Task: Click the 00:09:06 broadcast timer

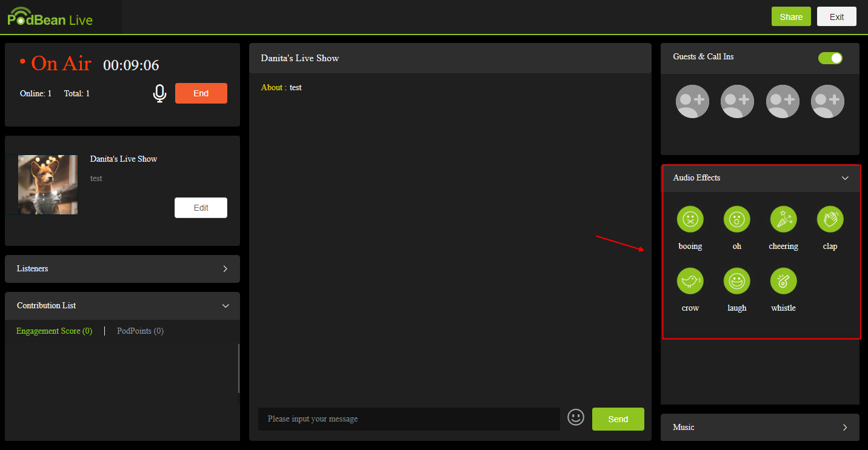Action: click(131, 65)
